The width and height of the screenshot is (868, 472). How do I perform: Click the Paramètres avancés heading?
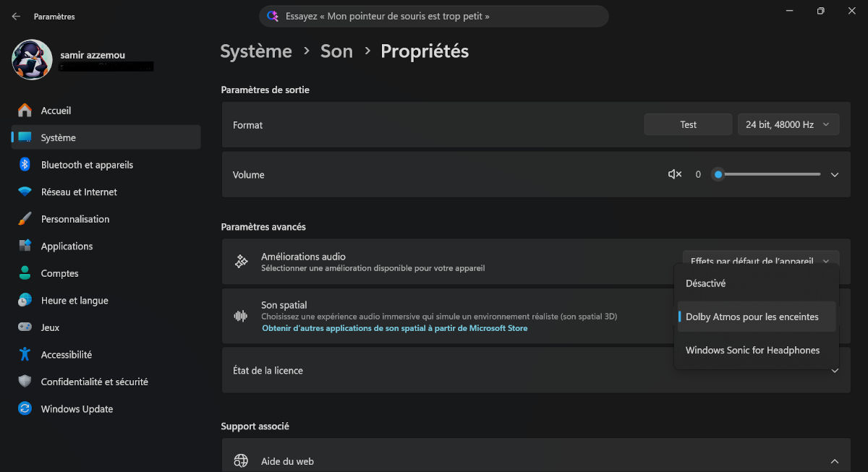pos(263,227)
